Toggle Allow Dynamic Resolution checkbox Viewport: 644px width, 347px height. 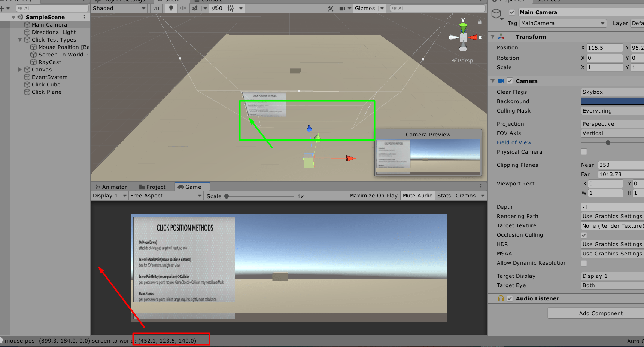pos(584,263)
